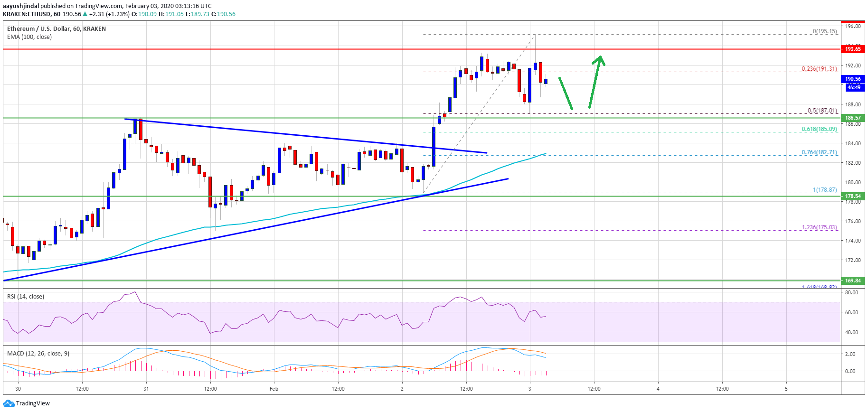The height and width of the screenshot is (412, 868).
Task: Click the 1.236(175.03) Fibonacci level label
Action: click(820, 227)
